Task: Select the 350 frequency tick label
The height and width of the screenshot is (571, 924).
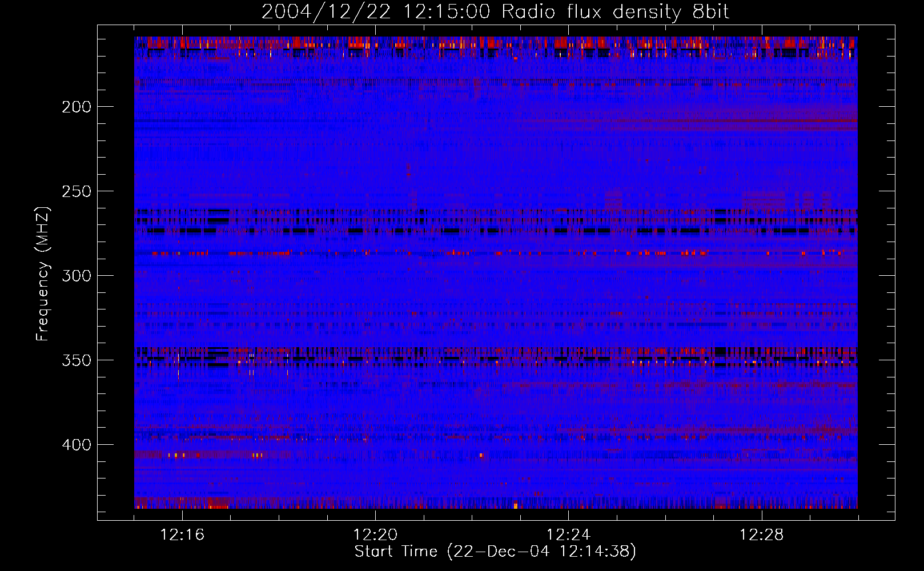Action: 77,360
